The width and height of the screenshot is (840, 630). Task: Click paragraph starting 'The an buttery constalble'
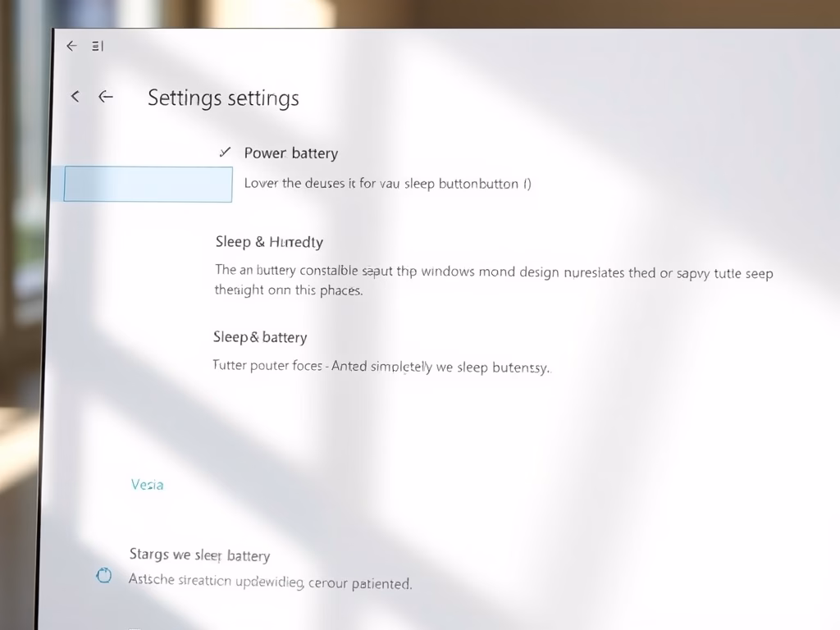click(493, 281)
